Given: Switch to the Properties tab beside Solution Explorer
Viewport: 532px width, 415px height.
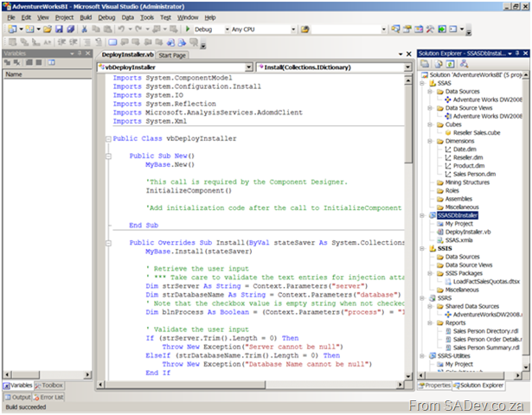Looking at the screenshot, I should [434, 386].
